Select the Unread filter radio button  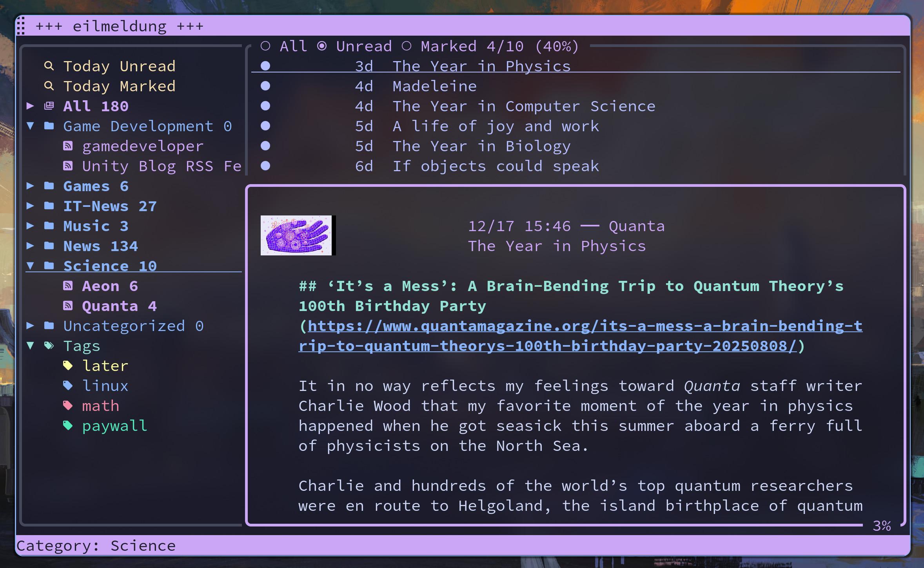(322, 46)
